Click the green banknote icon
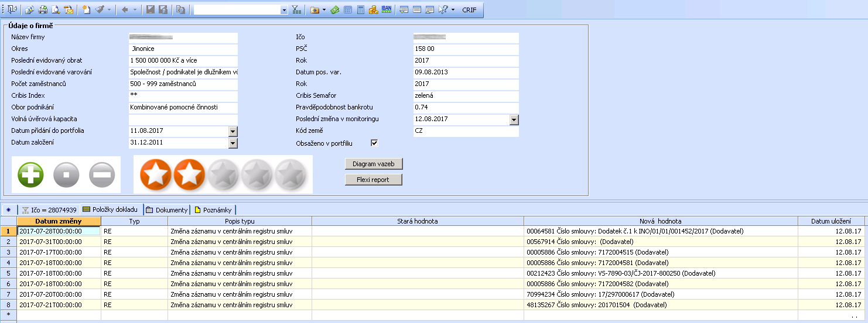Image resolution: width=868 pixels, height=323 pixels. (335, 10)
